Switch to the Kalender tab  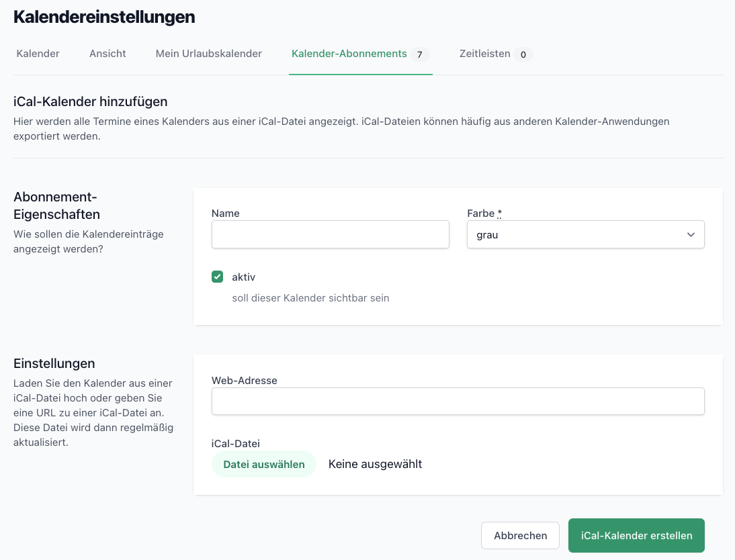click(38, 54)
